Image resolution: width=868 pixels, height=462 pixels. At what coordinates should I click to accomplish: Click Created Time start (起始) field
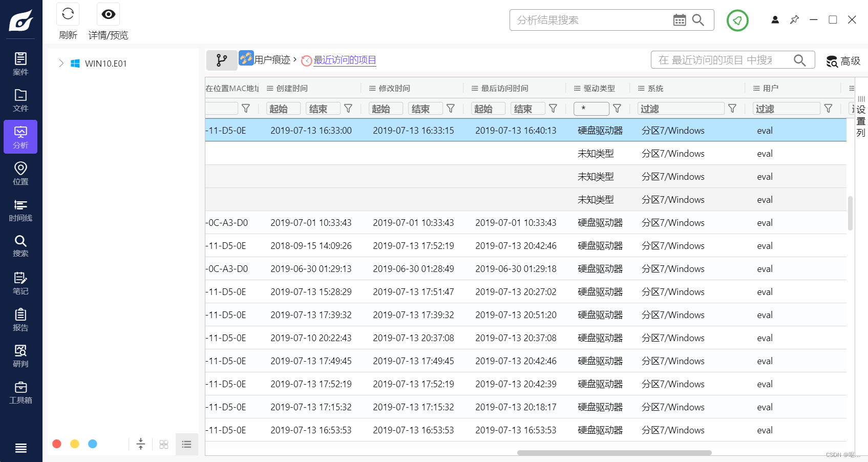click(x=283, y=109)
